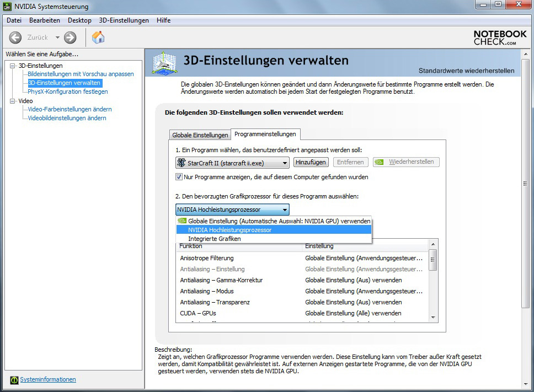Click the Zurück label
Image resolution: width=534 pixels, height=392 pixels.
(38, 37)
